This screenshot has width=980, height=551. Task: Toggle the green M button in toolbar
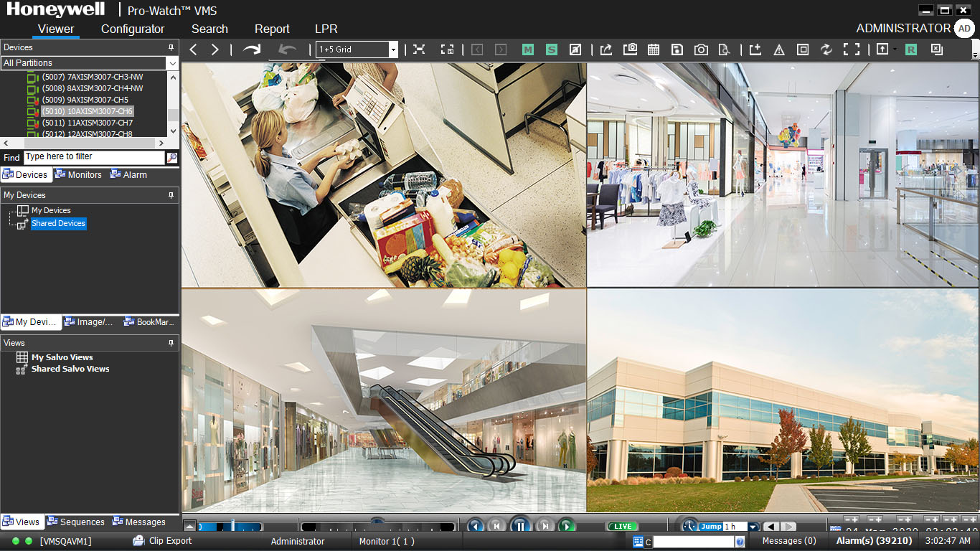click(528, 50)
